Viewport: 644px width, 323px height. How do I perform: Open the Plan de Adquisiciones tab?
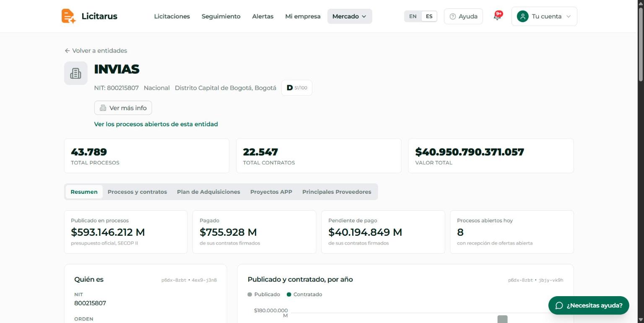208,192
